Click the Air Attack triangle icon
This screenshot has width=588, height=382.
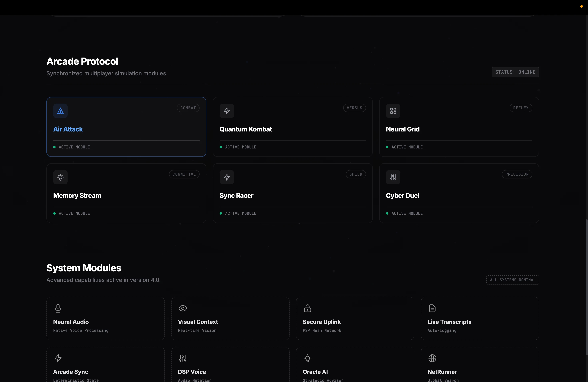pos(60,111)
